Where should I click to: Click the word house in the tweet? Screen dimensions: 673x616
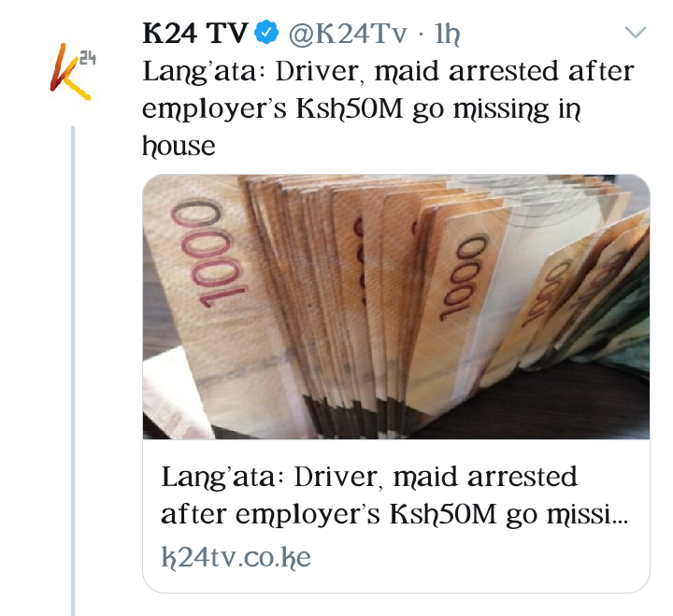pyautogui.click(x=179, y=146)
